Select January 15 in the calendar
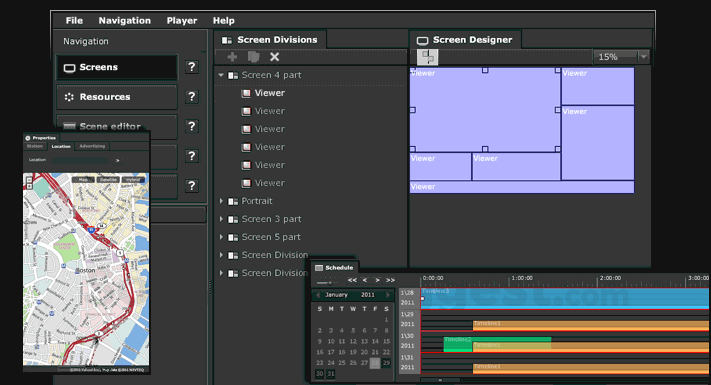 point(386,341)
